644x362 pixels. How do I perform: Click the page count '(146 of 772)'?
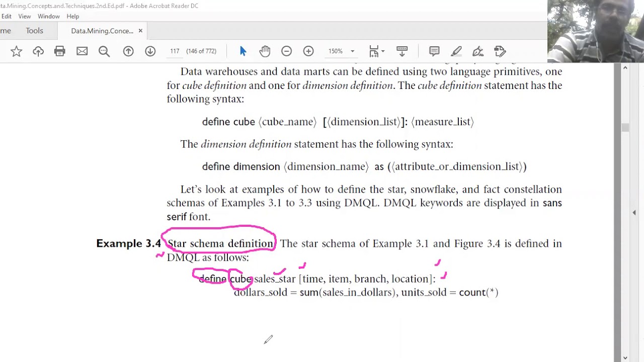coord(201,51)
